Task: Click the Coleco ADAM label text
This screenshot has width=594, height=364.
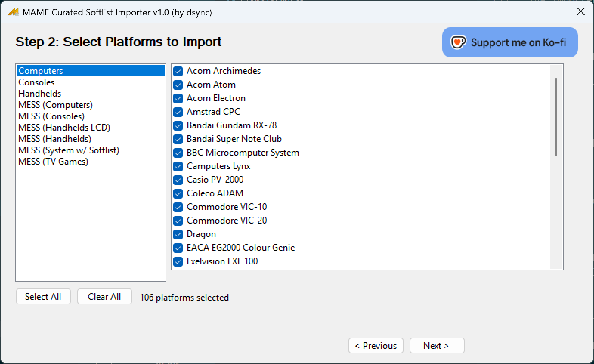Action: point(215,193)
